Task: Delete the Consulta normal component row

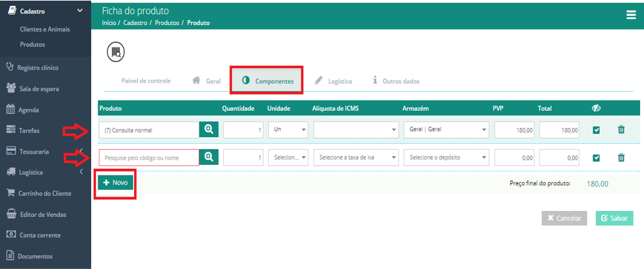Action: 621,130
